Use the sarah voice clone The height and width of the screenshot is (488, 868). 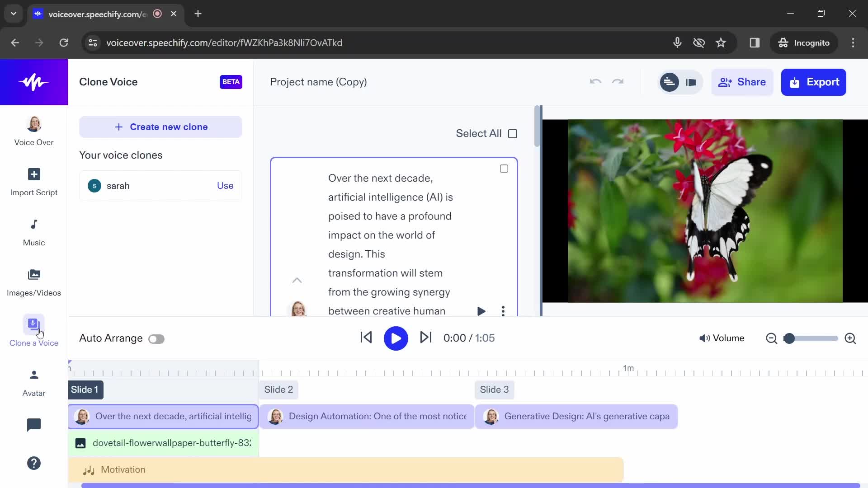point(225,185)
